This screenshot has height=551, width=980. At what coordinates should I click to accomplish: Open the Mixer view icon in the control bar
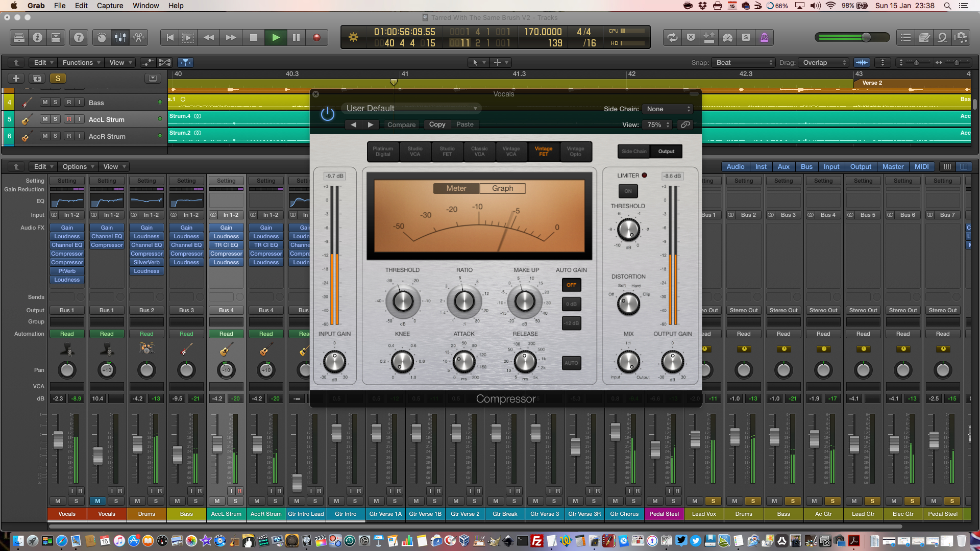pyautogui.click(x=120, y=37)
